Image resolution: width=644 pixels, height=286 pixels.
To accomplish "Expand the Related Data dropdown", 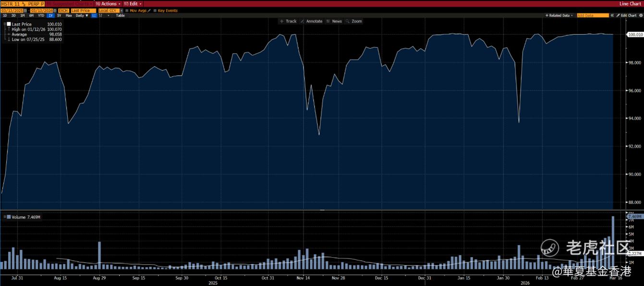I will coord(559,15).
